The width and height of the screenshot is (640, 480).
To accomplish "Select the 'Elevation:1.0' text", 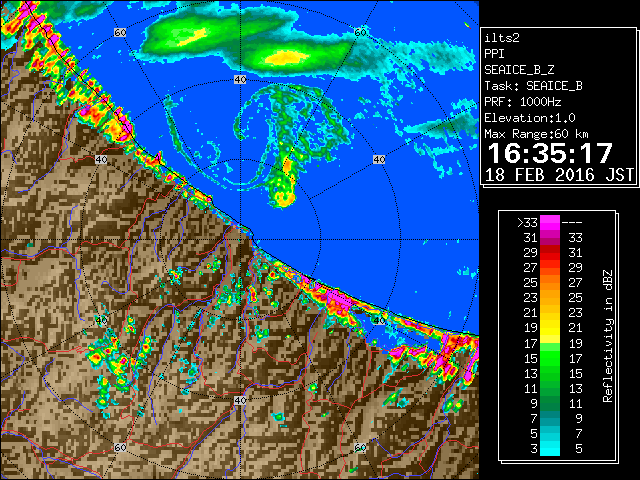I will (529, 118).
